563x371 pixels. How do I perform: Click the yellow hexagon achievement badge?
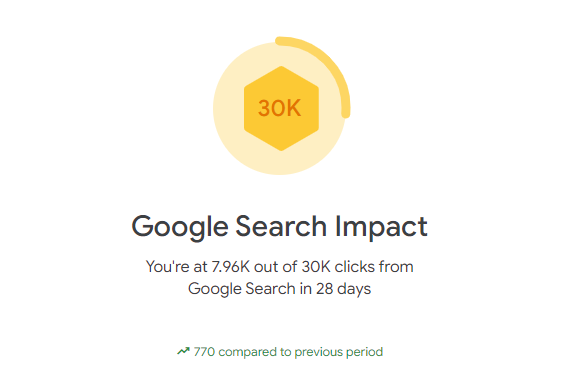[281, 108]
